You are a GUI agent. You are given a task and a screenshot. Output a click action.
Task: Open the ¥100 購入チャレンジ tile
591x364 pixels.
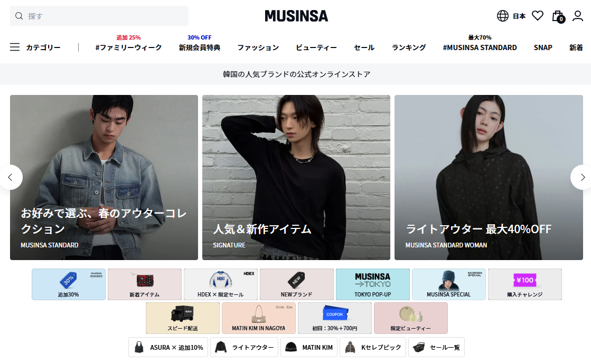(x=524, y=284)
